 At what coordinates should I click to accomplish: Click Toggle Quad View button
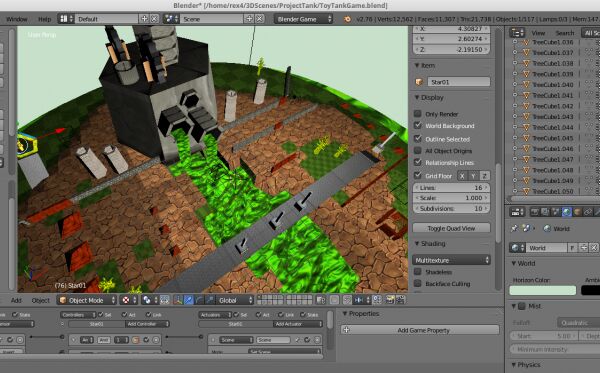pyautogui.click(x=452, y=228)
